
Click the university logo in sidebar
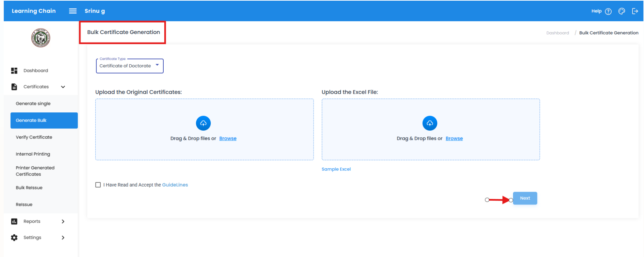pos(41,38)
